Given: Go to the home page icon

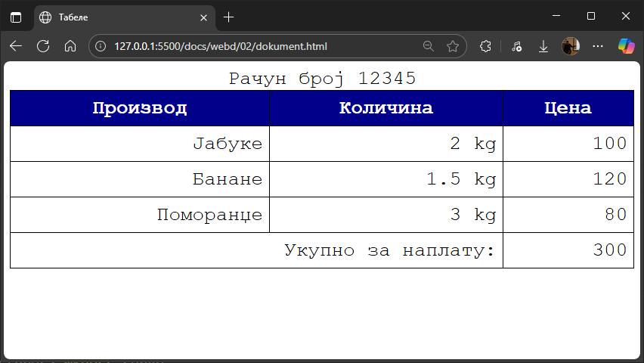Looking at the screenshot, I should tap(70, 46).
